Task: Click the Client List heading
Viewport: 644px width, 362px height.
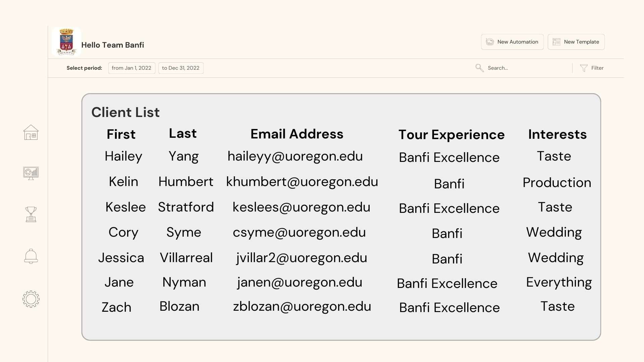Action: (125, 112)
